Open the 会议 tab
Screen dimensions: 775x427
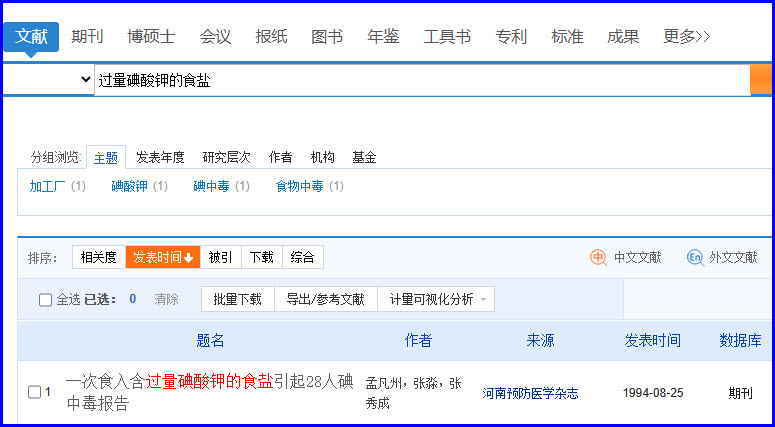click(x=215, y=37)
